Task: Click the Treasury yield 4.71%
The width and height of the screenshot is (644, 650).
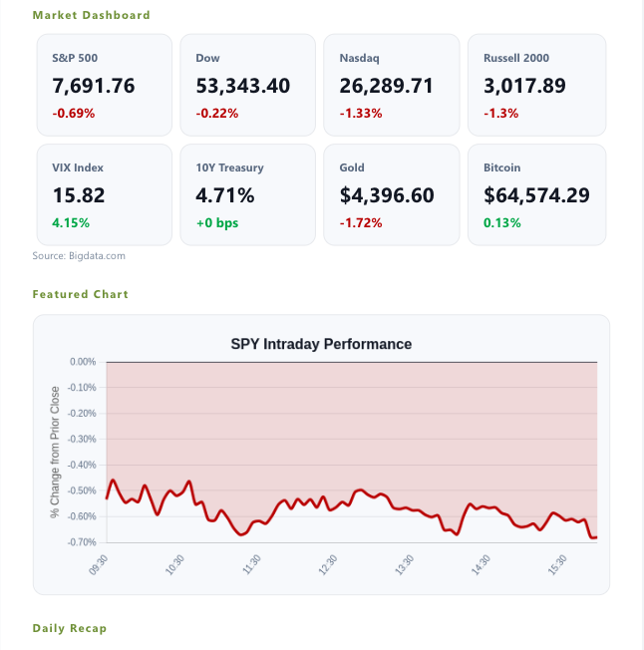Action: click(x=225, y=195)
